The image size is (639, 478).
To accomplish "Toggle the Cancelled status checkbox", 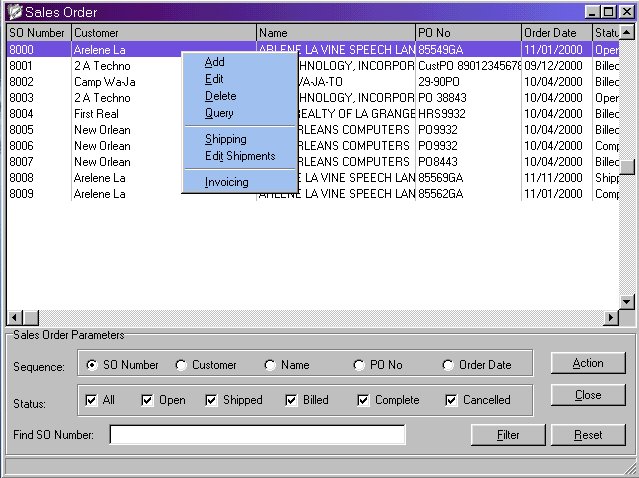I will click(x=452, y=400).
